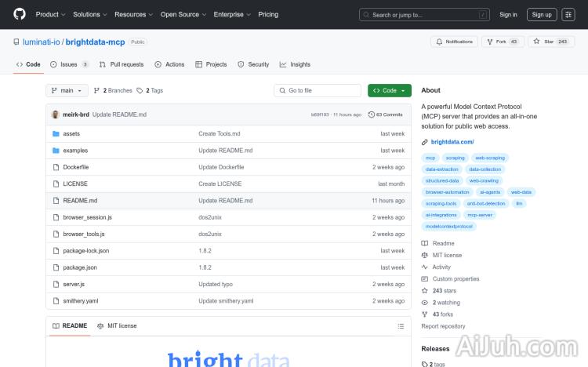Click the assets folder icon
The width and height of the screenshot is (588, 367).
(56, 133)
